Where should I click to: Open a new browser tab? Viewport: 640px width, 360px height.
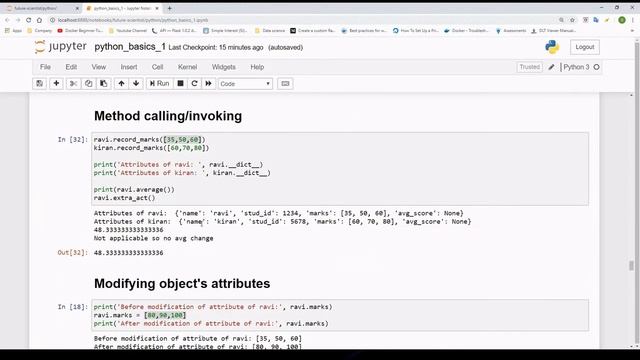[x=169, y=8]
